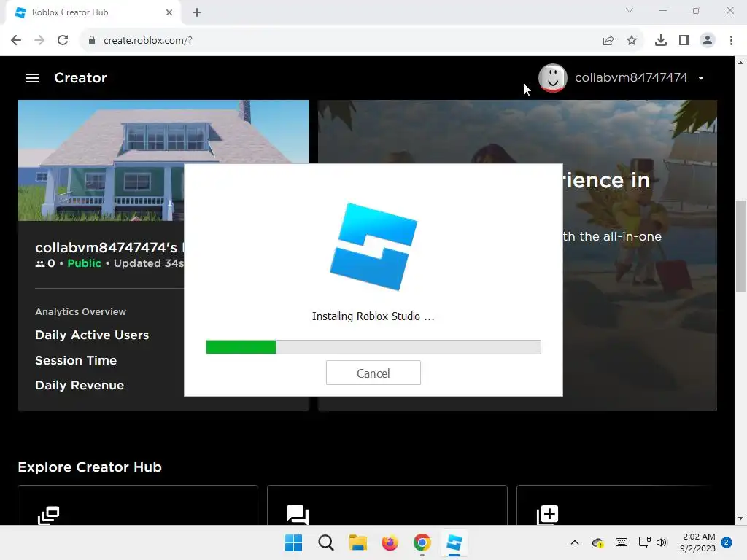Open a new browser tab
This screenshot has width=747, height=560.
197,12
